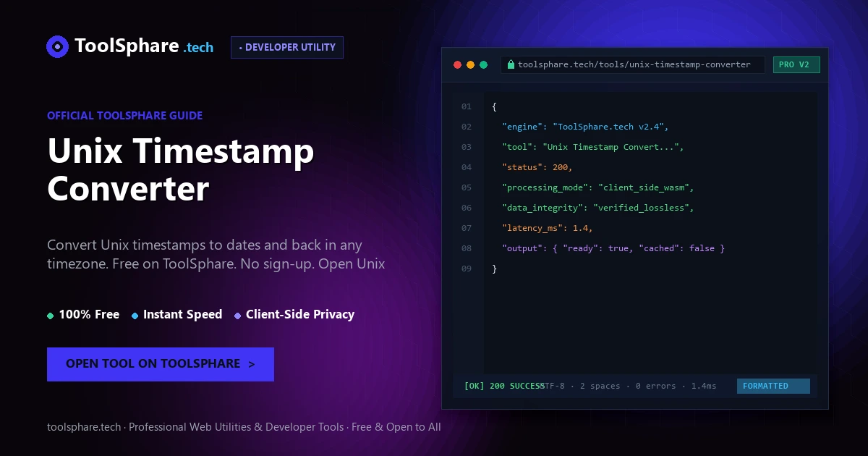Click the yellow window dot in mock browser
The width and height of the screenshot is (868, 456).
[x=470, y=64]
